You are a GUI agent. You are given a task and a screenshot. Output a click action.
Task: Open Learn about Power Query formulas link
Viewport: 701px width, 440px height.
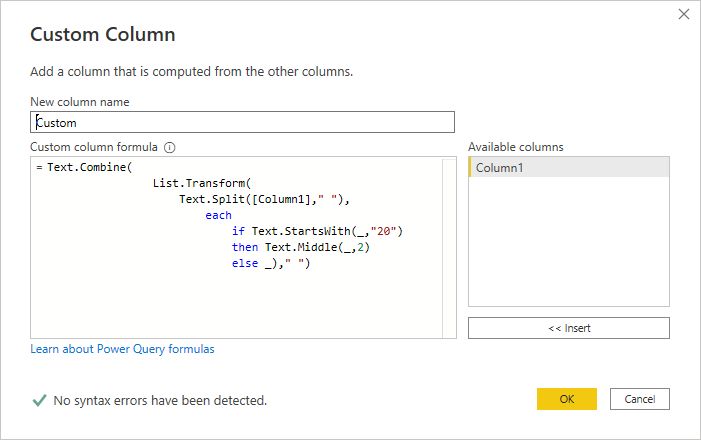[x=122, y=349]
